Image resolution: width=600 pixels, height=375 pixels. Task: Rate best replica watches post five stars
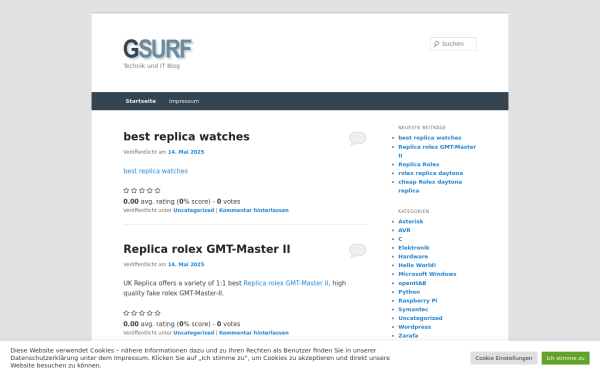pyautogui.click(x=158, y=190)
